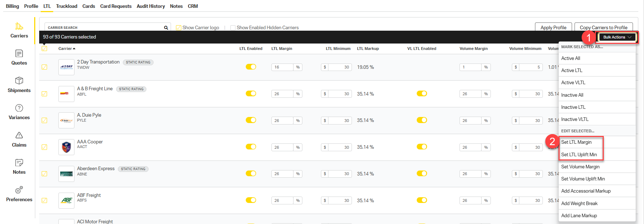
Task: Click Copy Carriers to Profile button
Action: pyautogui.click(x=603, y=27)
